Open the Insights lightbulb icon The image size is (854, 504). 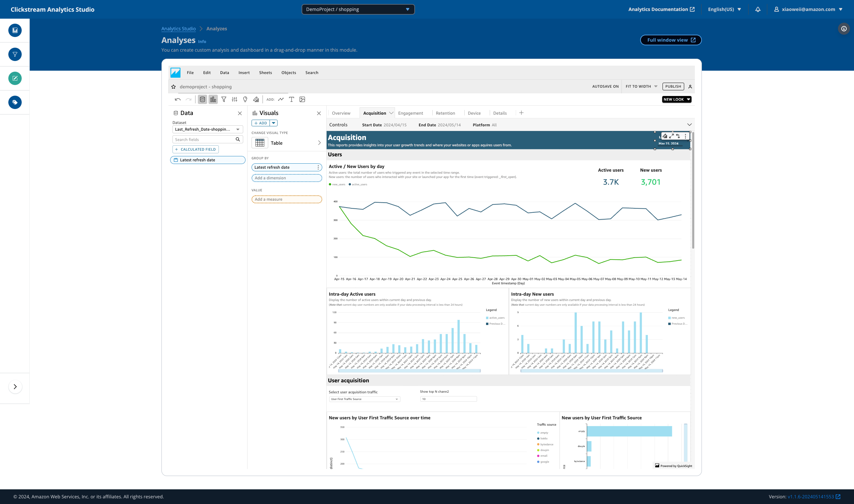pos(245,100)
